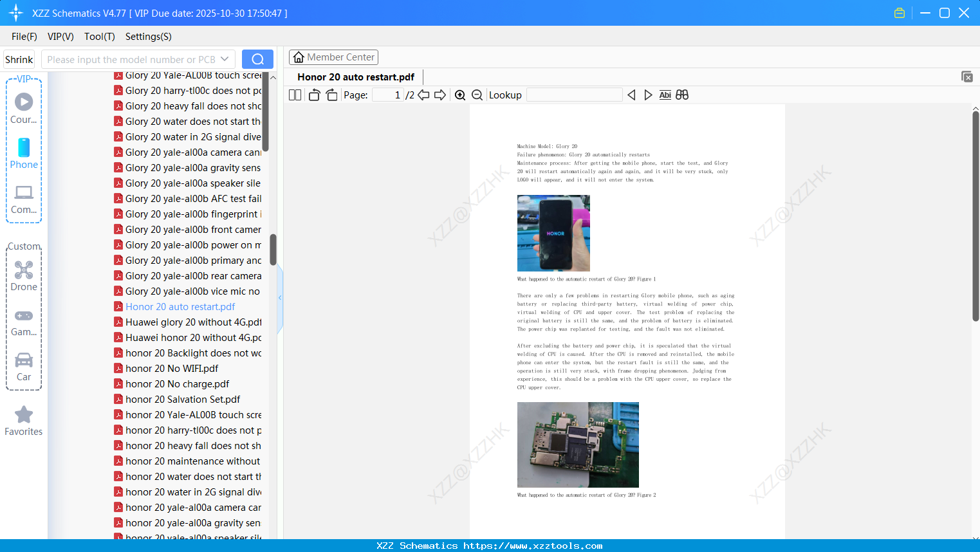
Task: Open Glory 20 yale-al00a gravity sensor file
Action: point(188,168)
